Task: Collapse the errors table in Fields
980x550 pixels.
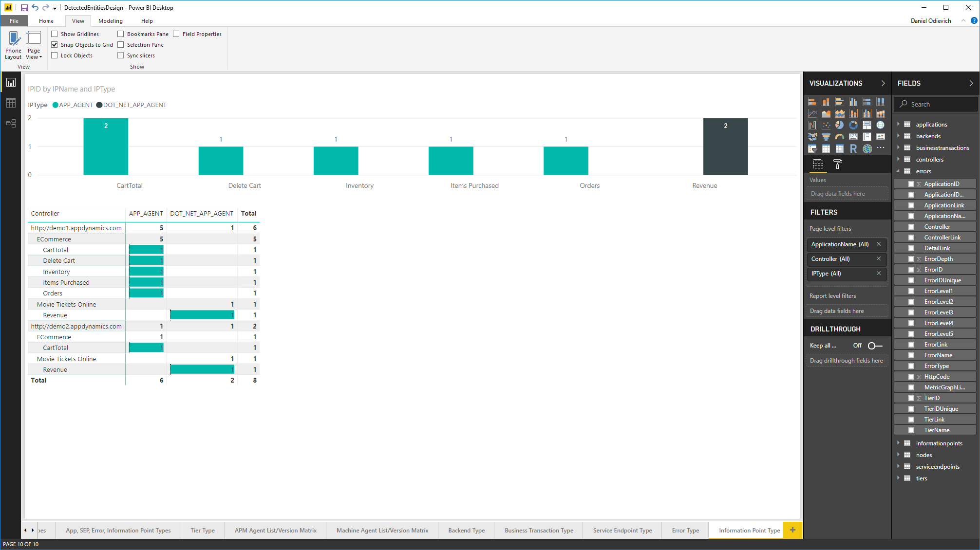Action: [x=899, y=171]
